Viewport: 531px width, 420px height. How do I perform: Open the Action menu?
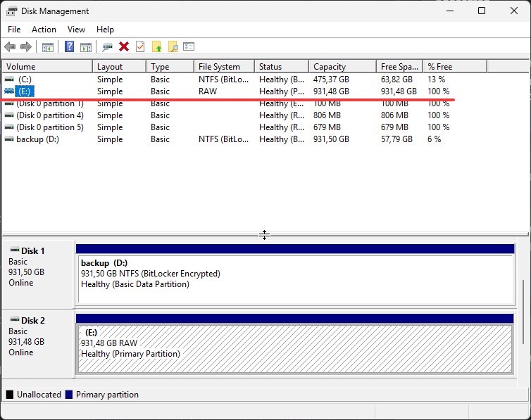click(x=44, y=30)
